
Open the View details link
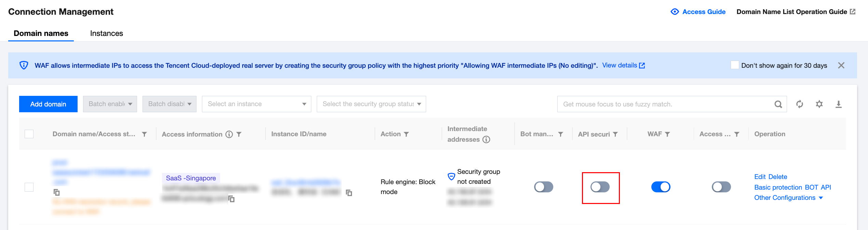click(623, 65)
